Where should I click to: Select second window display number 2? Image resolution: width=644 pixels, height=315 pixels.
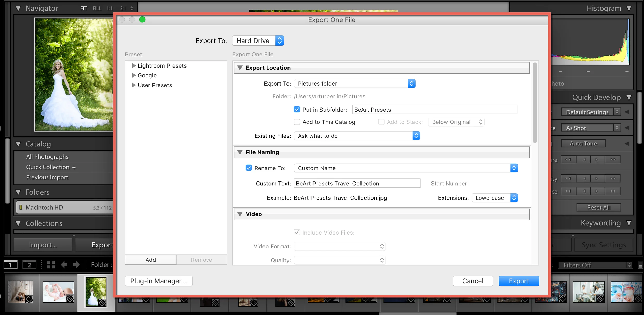(x=29, y=265)
